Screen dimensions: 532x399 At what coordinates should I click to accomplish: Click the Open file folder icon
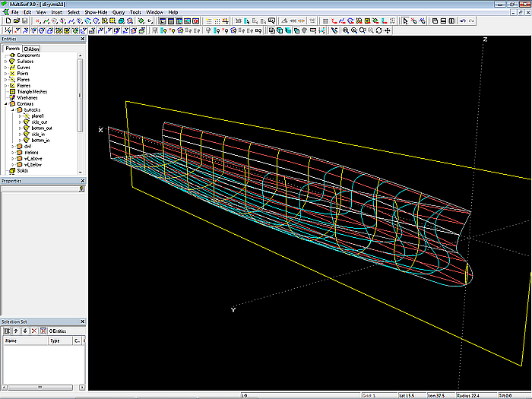click(15, 21)
